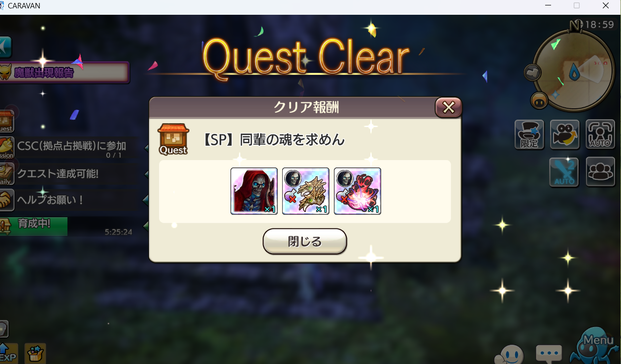This screenshot has height=364, width=621.
Task: Toggle the AUTO camera focus icon
Action: 600,134
